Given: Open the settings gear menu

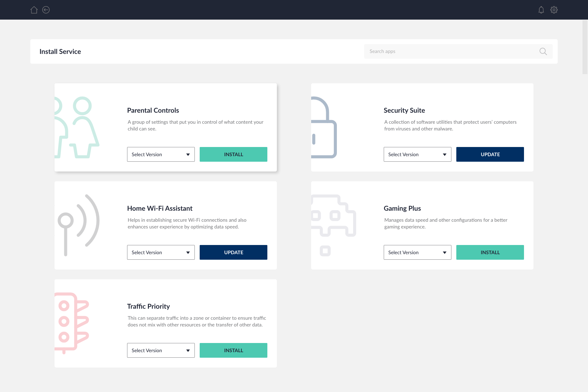Looking at the screenshot, I should coord(554,9).
